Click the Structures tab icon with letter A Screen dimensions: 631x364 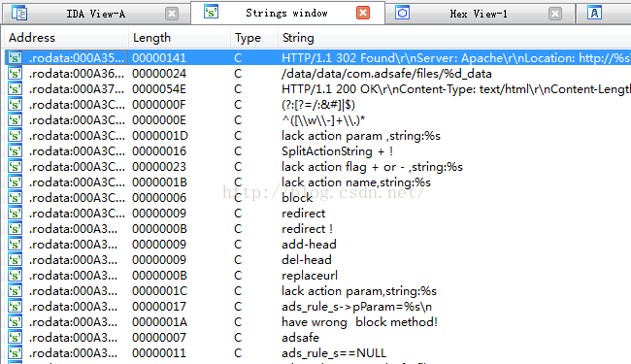pos(594,13)
